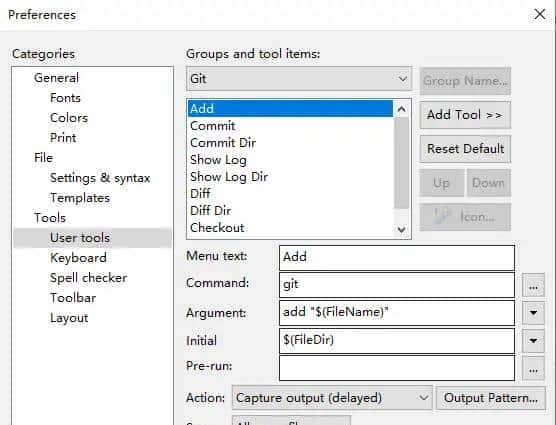Screen dimensions: 556x425
Task: Click the Reset Default button
Action: point(465,149)
